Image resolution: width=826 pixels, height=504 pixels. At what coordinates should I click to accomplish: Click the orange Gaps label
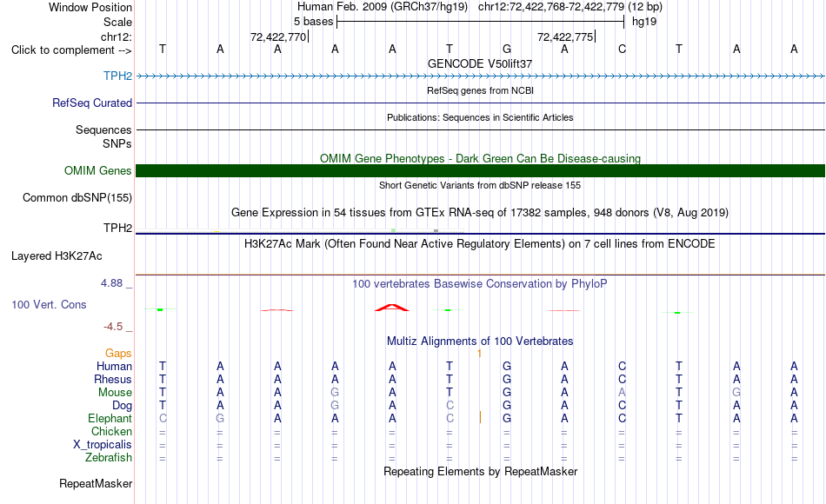coord(118,353)
